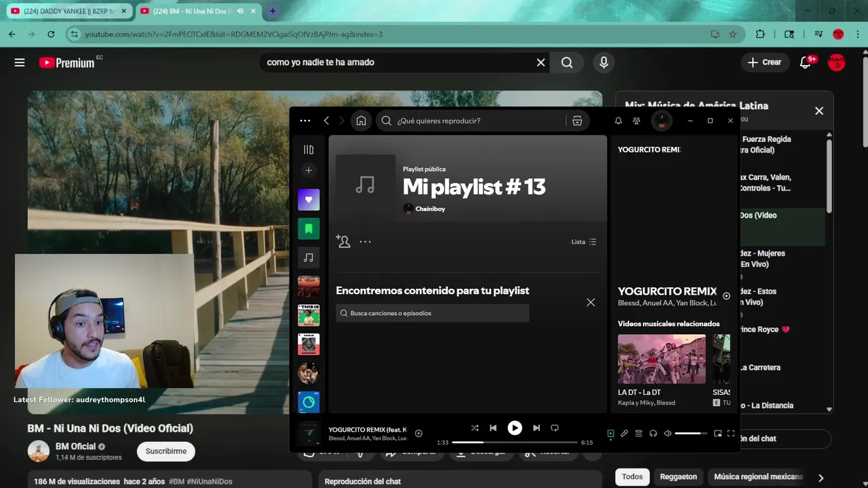Click the YOGURCITO REMIX album art thumbnail
Screen dimensions: 868x488
[x=309, y=433]
